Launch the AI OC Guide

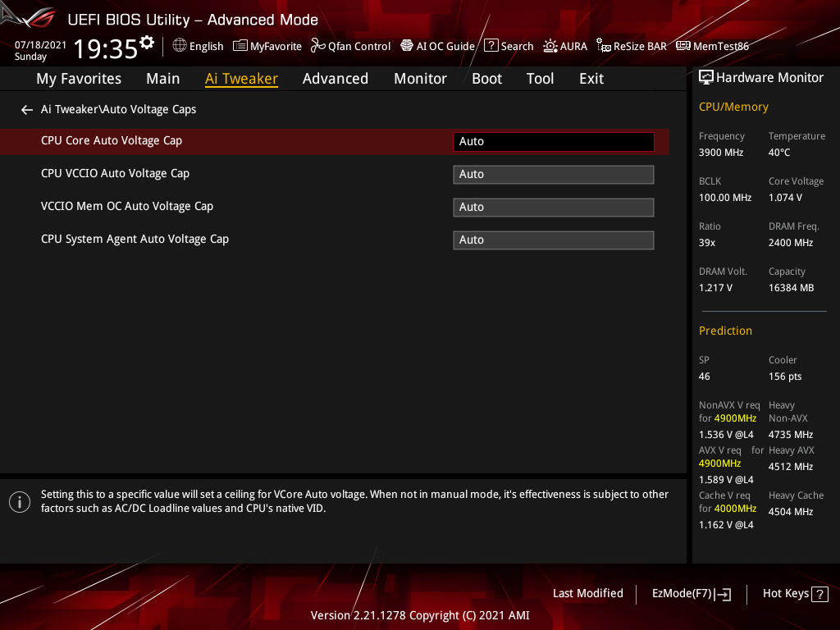[x=437, y=46]
